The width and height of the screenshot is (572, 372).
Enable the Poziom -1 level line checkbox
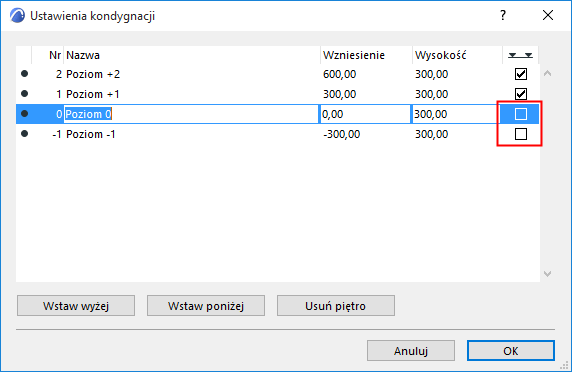[x=521, y=134]
